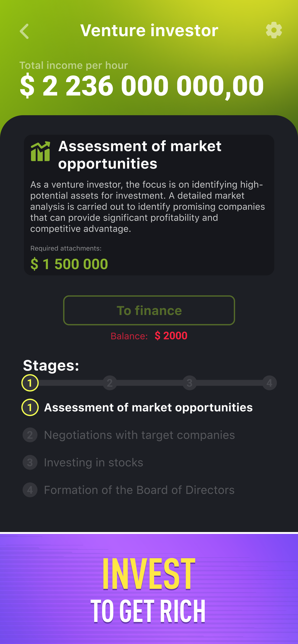
Task: Open settings via the gear icon
Action: 274,30
